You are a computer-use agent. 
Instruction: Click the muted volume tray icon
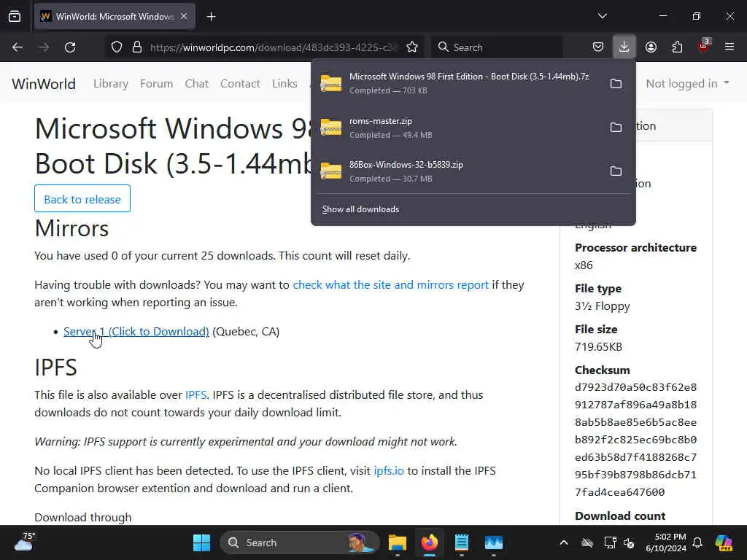(629, 542)
